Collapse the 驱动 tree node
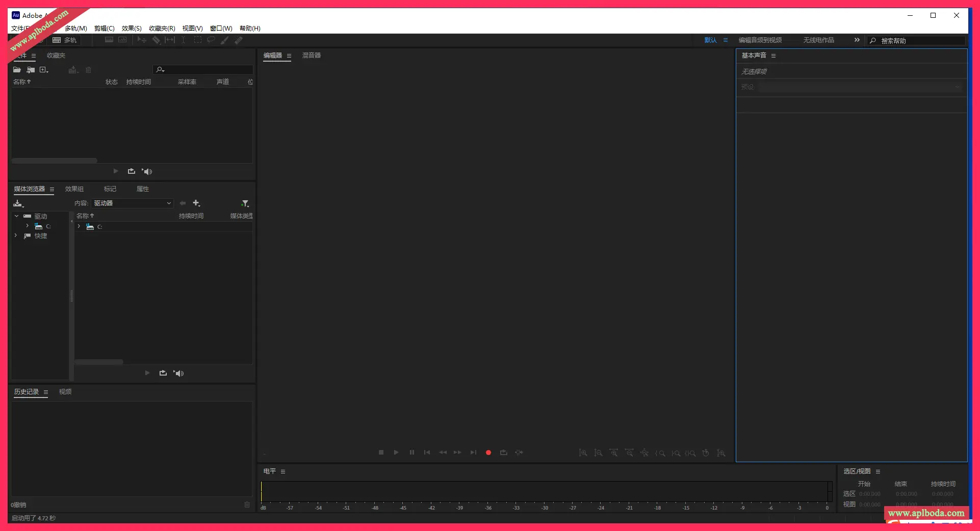The image size is (980, 531). click(16, 216)
